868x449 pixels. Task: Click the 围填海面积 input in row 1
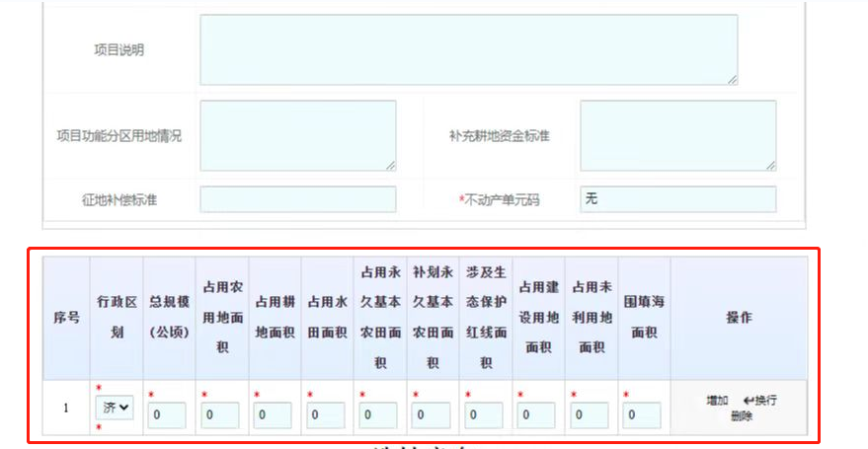click(642, 415)
